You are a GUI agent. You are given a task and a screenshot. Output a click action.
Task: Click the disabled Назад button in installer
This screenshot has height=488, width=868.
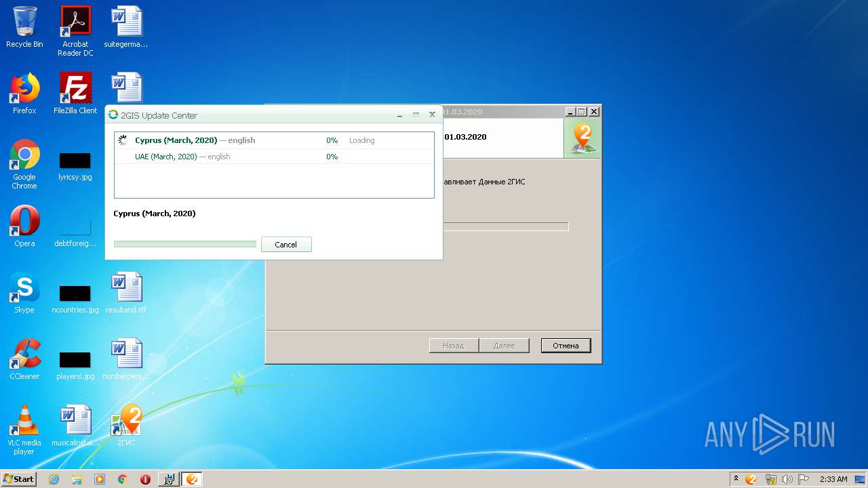453,346
